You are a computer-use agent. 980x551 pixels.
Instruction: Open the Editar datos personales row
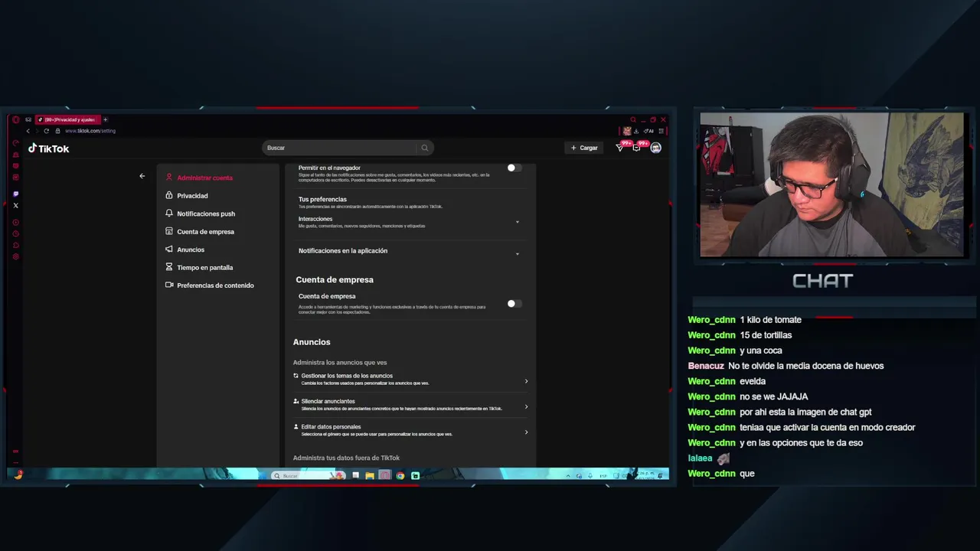point(410,430)
